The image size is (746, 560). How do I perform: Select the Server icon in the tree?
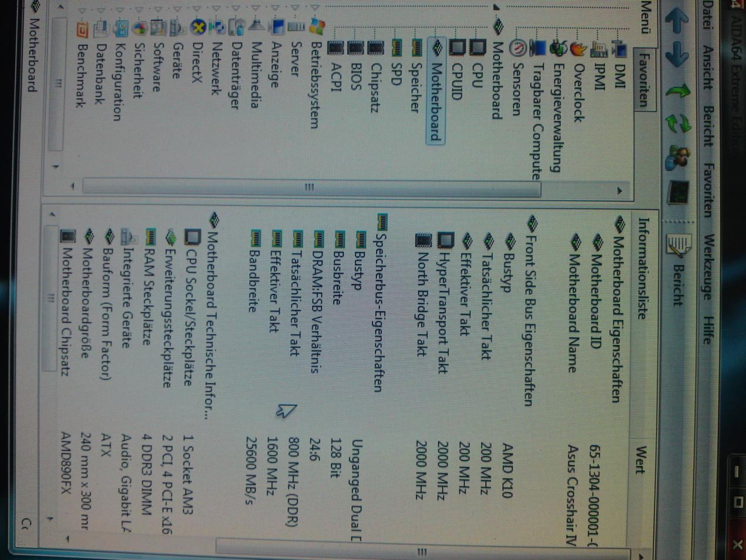pyautogui.click(x=296, y=26)
